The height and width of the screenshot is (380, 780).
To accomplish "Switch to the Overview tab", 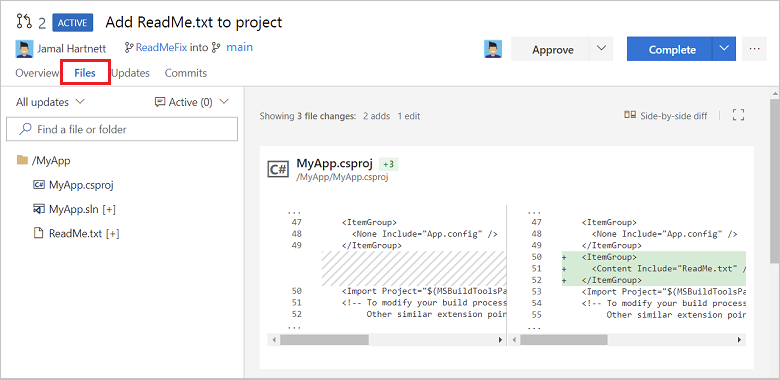I will coord(37,73).
